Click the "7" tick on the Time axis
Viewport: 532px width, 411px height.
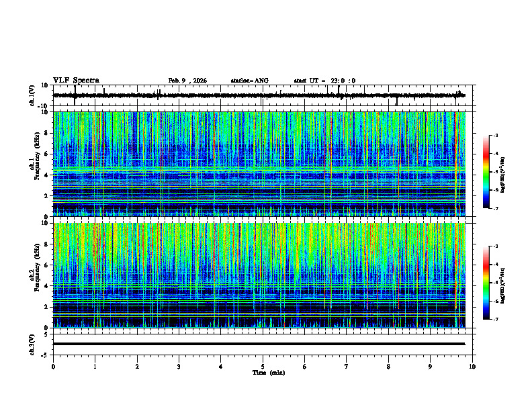tap(347, 367)
